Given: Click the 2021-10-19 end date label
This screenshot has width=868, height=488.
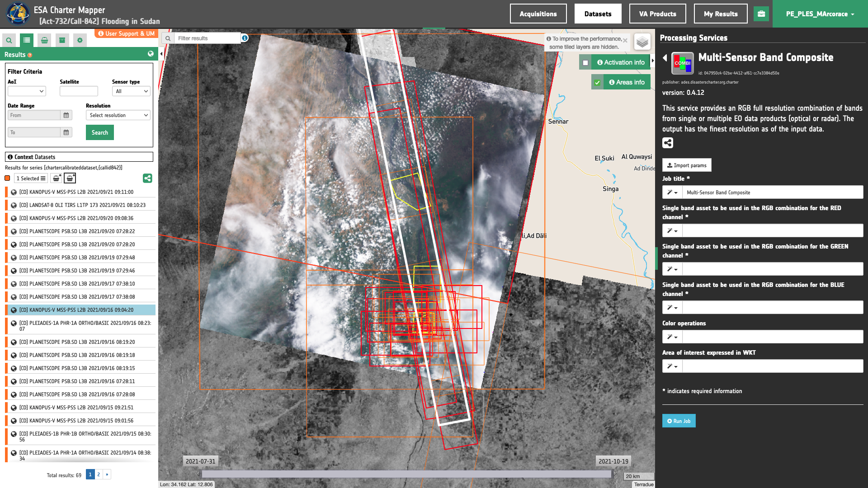Looking at the screenshot, I should coord(613,461).
